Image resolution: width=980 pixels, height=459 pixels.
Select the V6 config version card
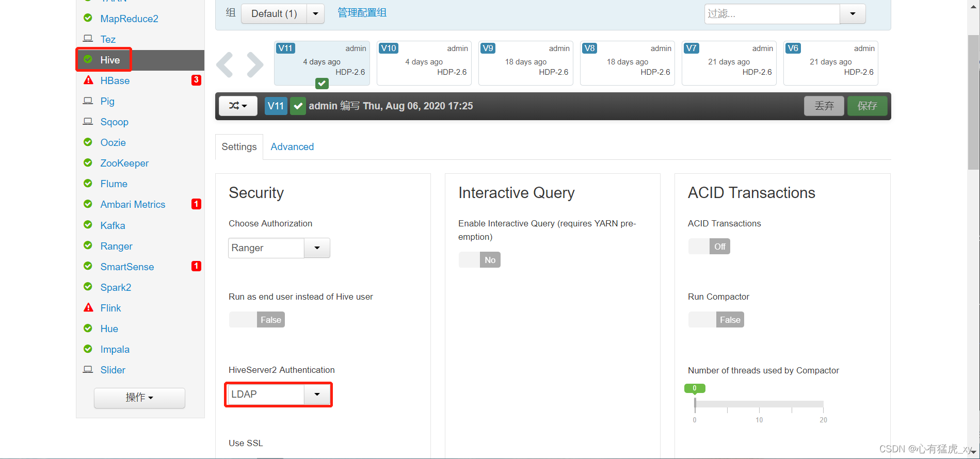[x=831, y=63]
